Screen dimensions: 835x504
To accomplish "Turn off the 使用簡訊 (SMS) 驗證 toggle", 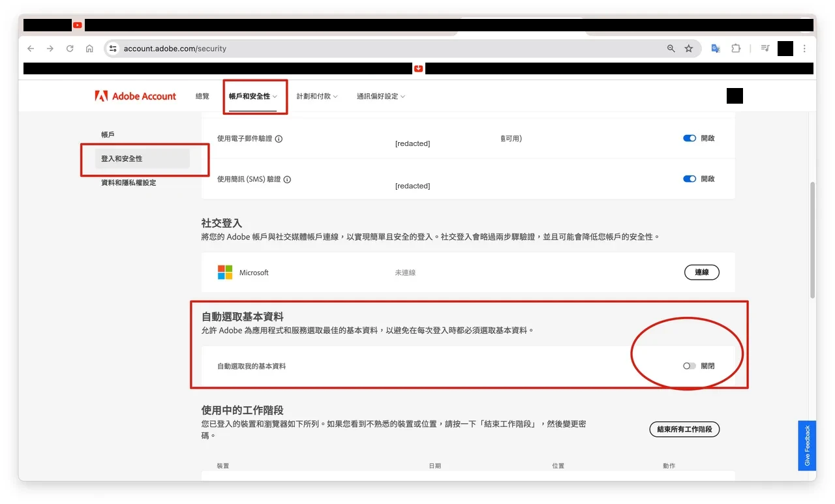I will (690, 179).
